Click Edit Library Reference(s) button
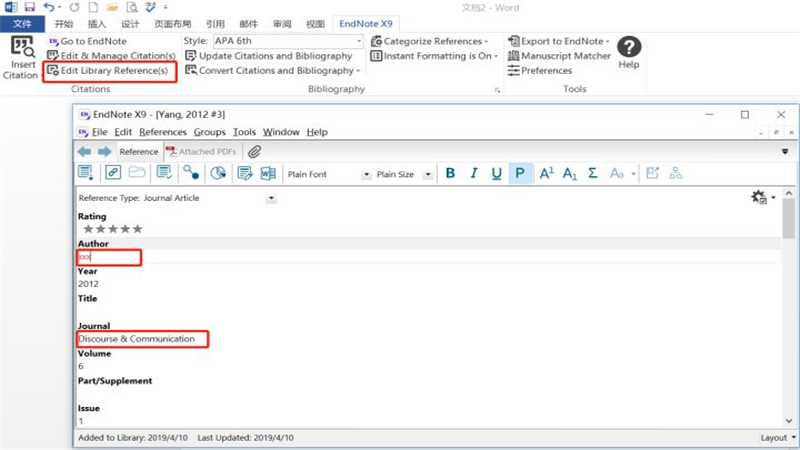Screen dimensions: 800x450 (x=111, y=71)
